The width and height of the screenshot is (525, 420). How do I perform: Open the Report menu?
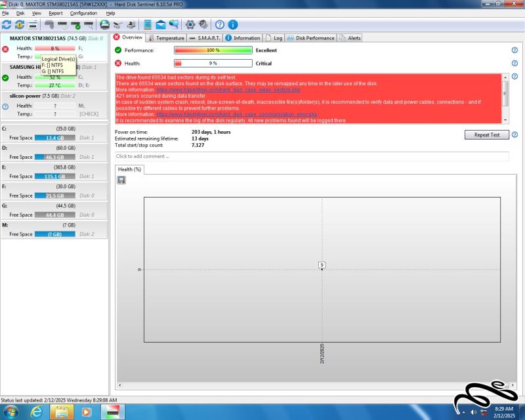[x=56, y=13]
